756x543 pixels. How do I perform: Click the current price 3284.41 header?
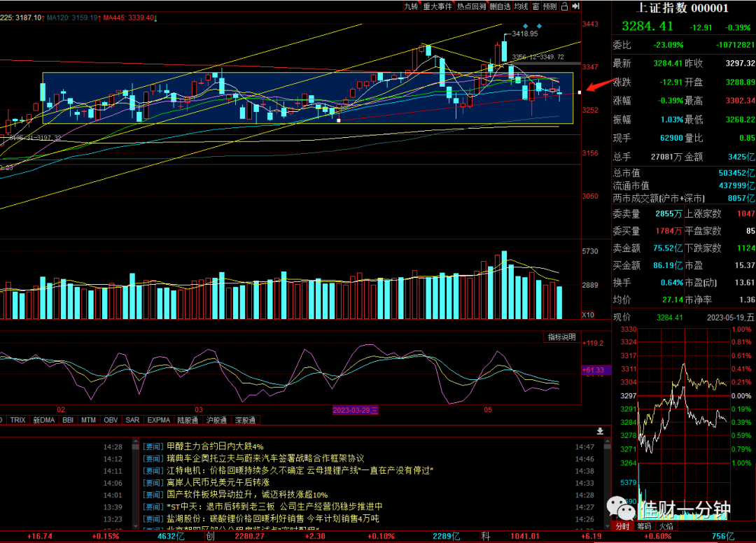pyautogui.click(x=647, y=26)
